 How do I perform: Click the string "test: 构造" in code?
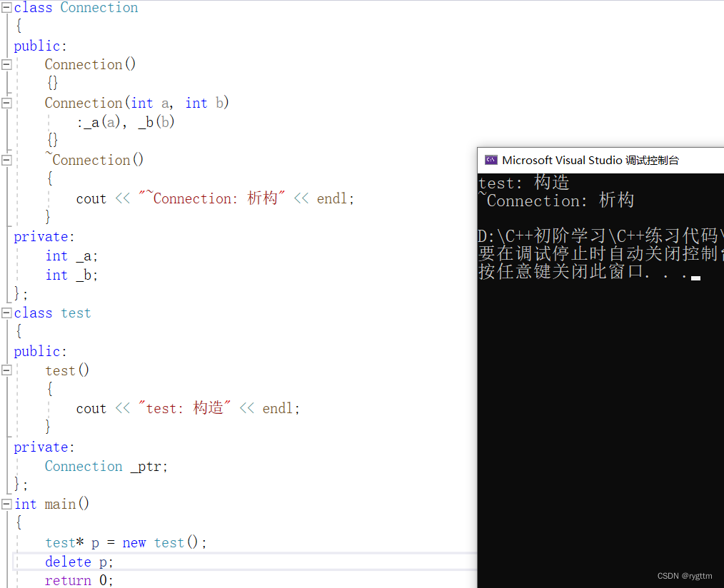184,408
